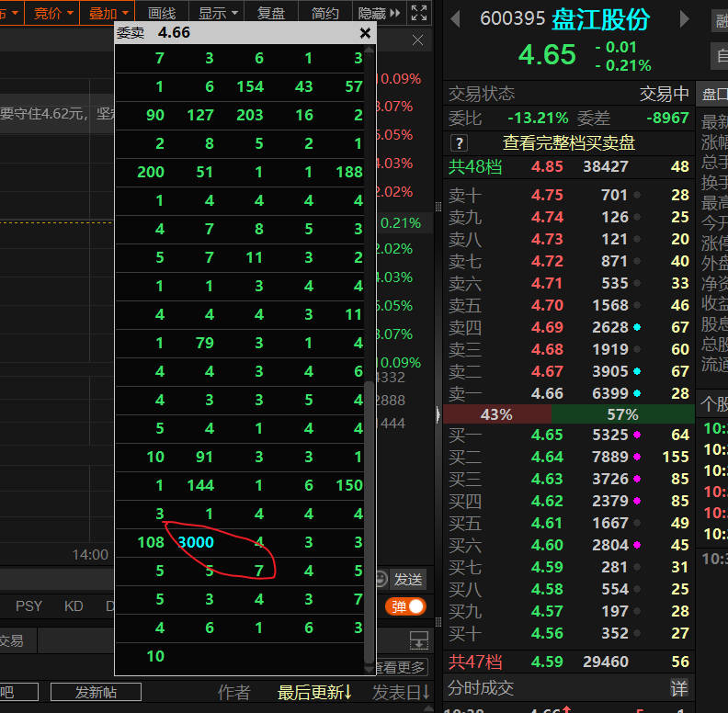Select the 买五 4.61 bid row
This screenshot has width=728, height=713.
569,523
